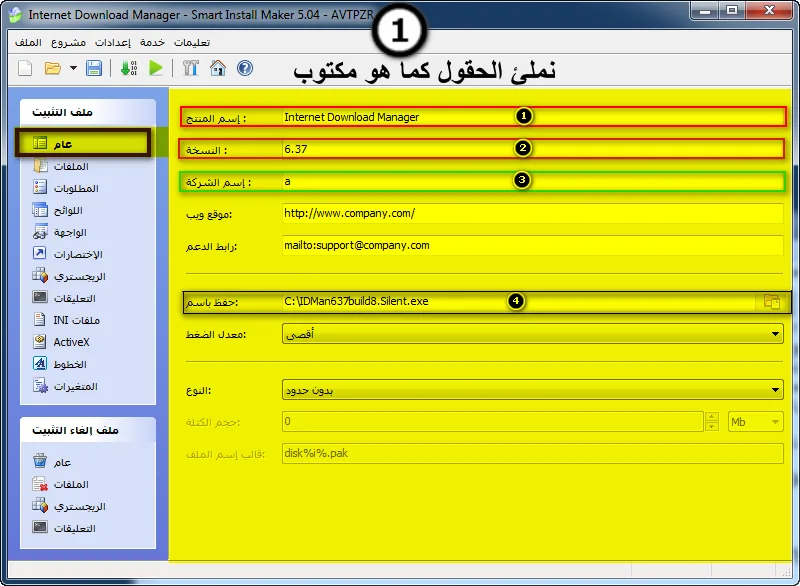This screenshot has height=586, width=800.
Task: Save project with the floppy disk icon
Action: [x=94, y=68]
